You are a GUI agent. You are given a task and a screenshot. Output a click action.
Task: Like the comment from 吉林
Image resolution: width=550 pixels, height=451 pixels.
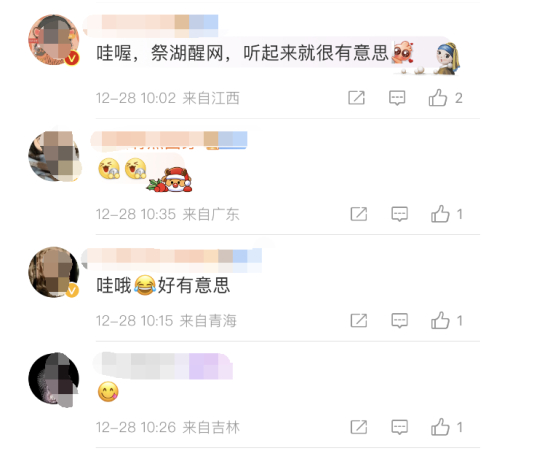[x=440, y=427]
